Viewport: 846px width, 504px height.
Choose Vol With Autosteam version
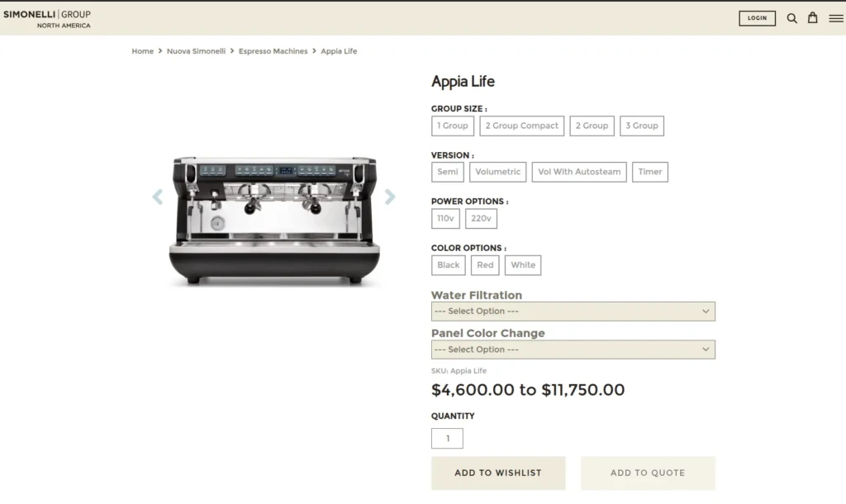(x=578, y=172)
